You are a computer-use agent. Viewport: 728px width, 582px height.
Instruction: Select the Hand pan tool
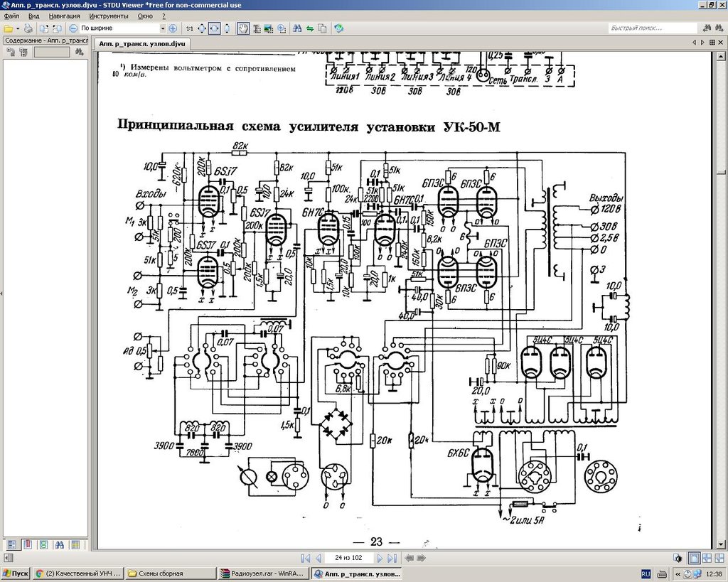(243, 28)
